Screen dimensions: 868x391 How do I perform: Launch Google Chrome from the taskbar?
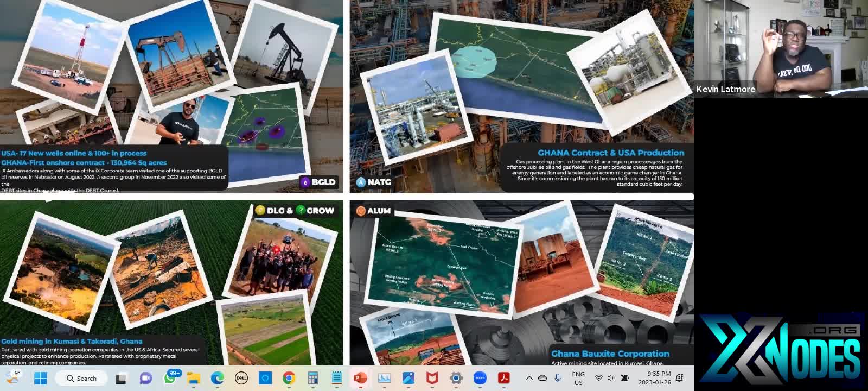point(289,378)
